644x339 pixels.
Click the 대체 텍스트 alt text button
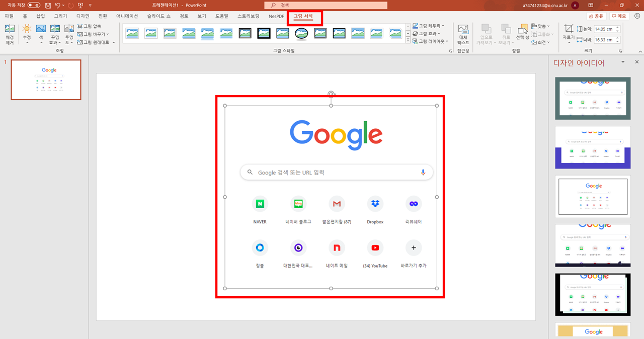pyautogui.click(x=463, y=34)
